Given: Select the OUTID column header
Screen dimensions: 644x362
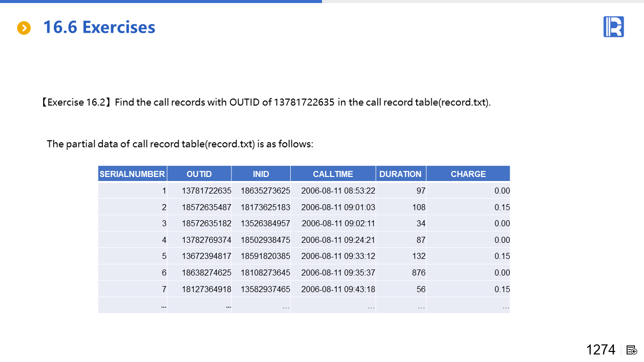Looking at the screenshot, I should [x=199, y=174].
